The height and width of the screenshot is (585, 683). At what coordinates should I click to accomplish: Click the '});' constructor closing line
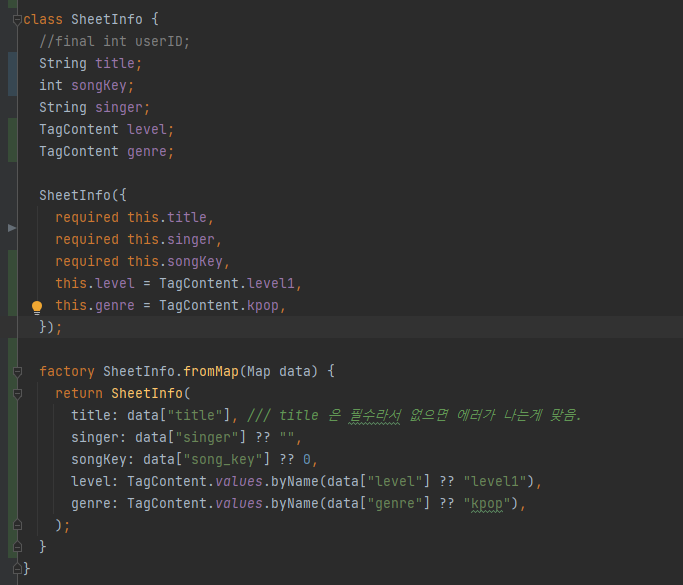coord(51,327)
